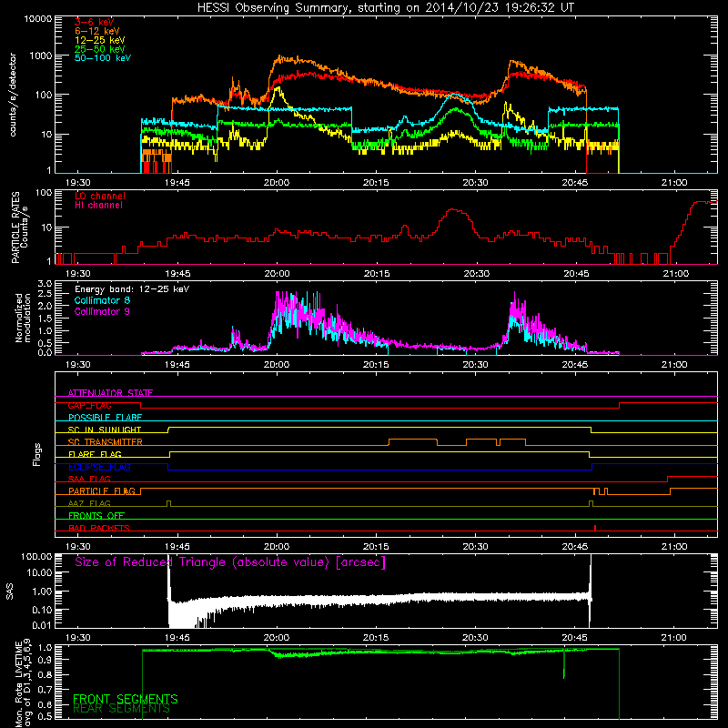Click the 1.5 modulation axis tick

45,319
